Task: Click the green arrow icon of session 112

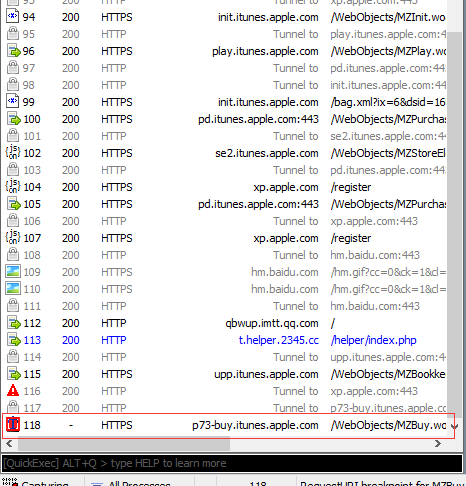Action: coord(13,323)
